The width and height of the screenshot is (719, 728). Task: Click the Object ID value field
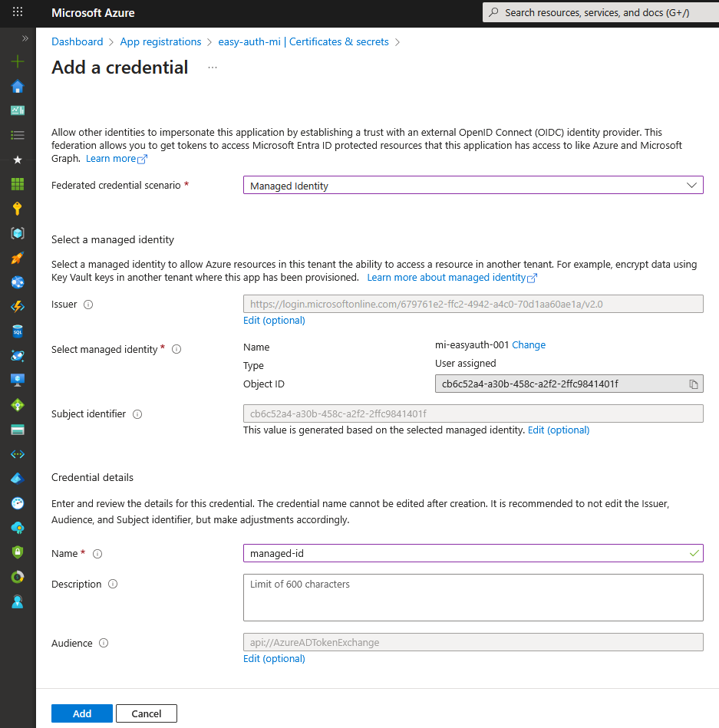coord(569,384)
